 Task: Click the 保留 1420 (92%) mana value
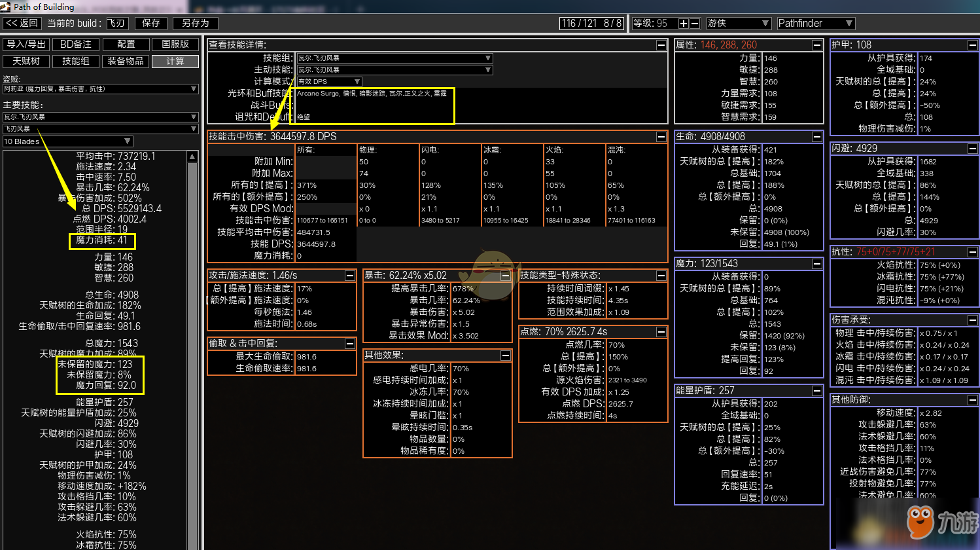pos(784,336)
